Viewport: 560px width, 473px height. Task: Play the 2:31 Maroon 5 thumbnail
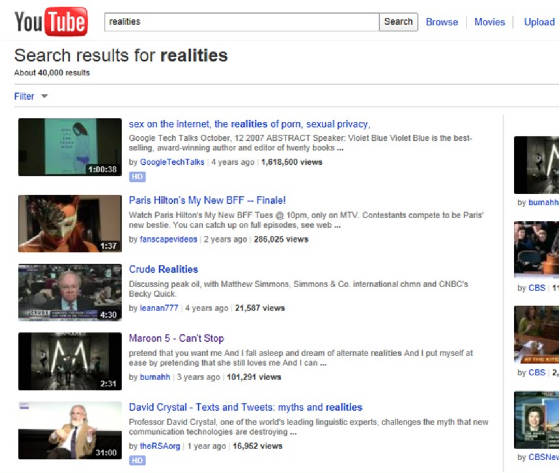click(x=70, y=361)
